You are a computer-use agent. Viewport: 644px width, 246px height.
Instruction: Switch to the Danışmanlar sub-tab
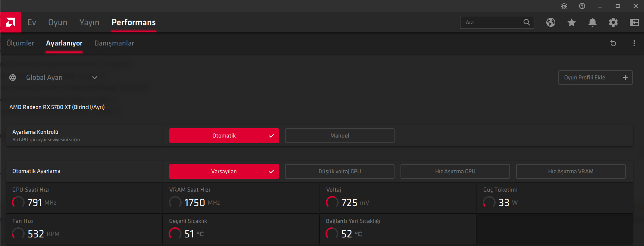tap(114, 43)
